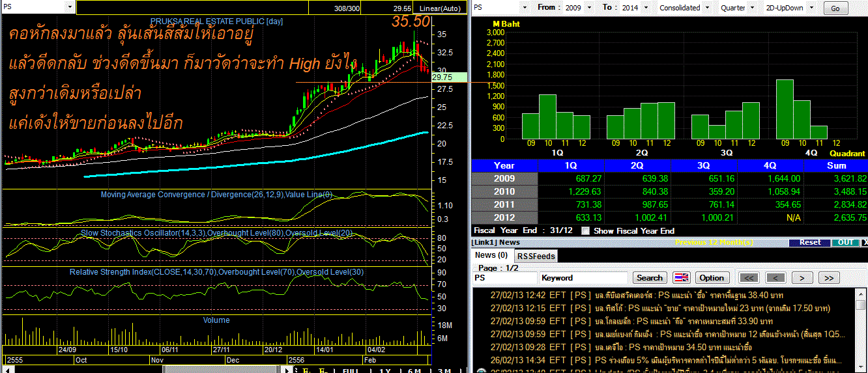868x373 pixels.
Task: Open the news Option button
Action: click(x=712, y=277)
